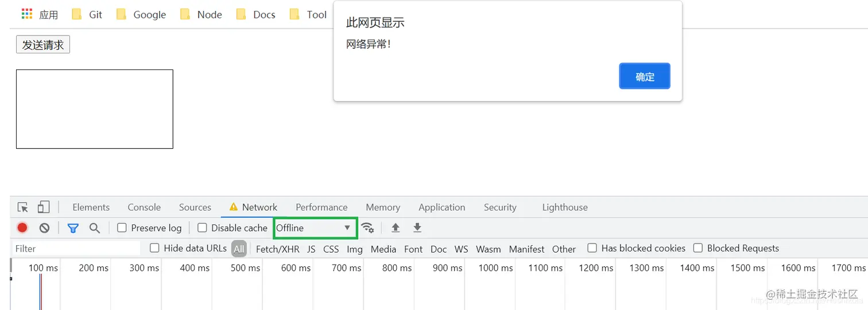
Task: Open the Tool bookmark folder
Action: point(308,14)
